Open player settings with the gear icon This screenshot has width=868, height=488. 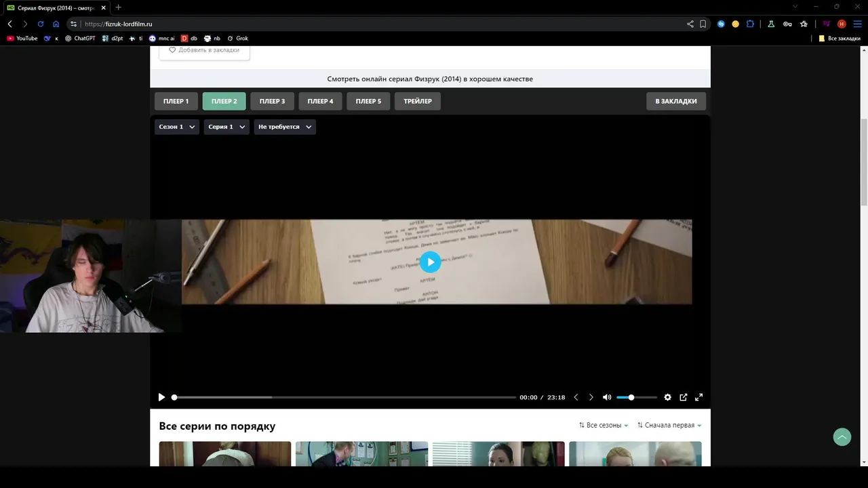click(667, 397)
